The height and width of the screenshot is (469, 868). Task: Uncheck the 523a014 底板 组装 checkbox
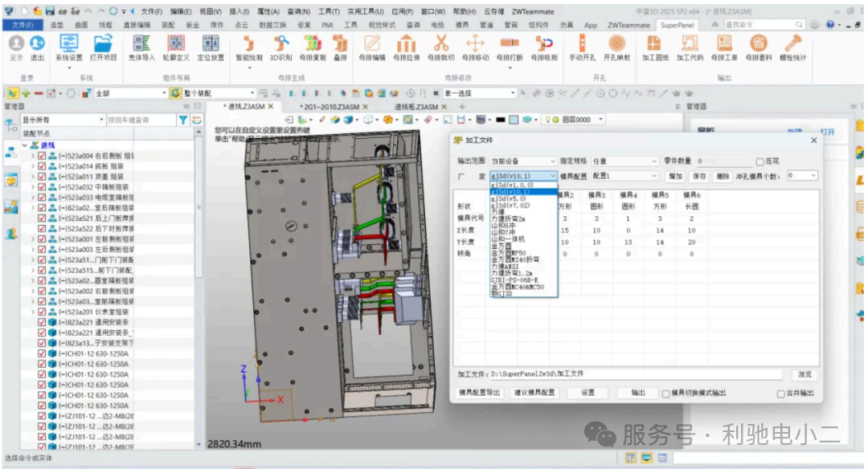coord(42,166)
